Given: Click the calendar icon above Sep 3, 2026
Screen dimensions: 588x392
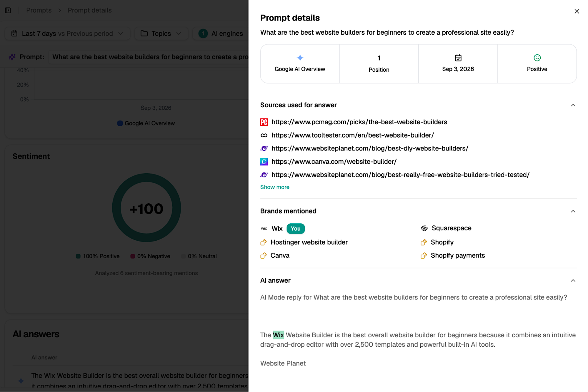Looking at the screenshot, I should tap(458, 58).
